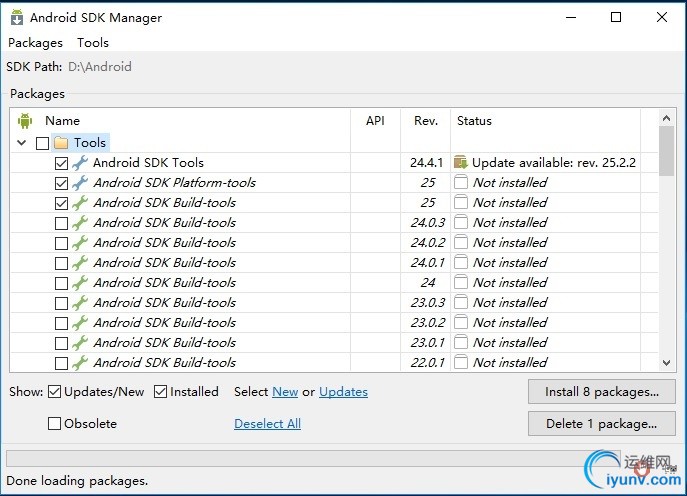Click wrench icon of Build-tools rev 22.0.1
Screen dimensions: 687x496
coord(80,363)
